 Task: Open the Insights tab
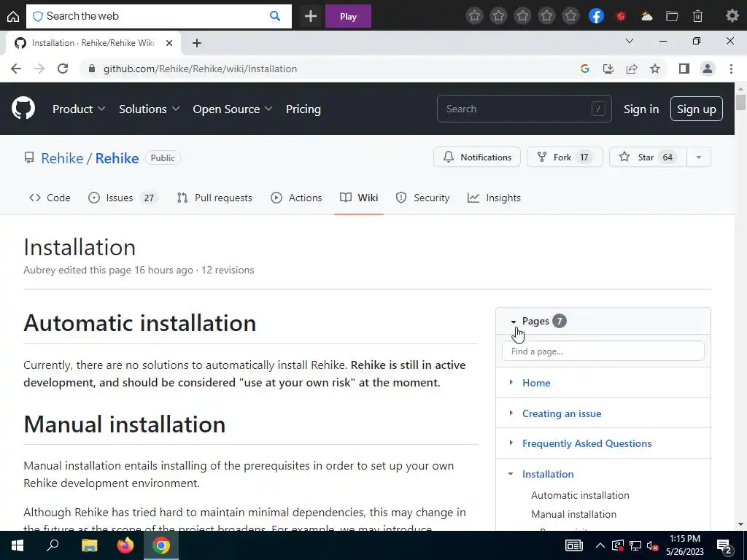tap(494, 198)
